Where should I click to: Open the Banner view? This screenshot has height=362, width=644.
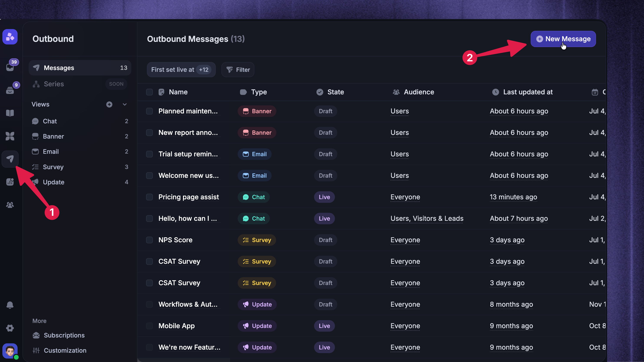(80, 136)
